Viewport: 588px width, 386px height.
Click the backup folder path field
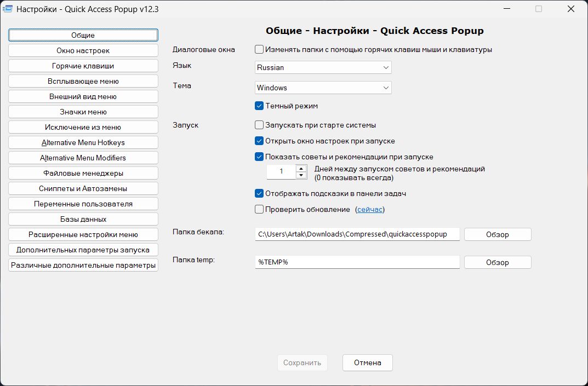pyautogui.click(x=357, y=234)
